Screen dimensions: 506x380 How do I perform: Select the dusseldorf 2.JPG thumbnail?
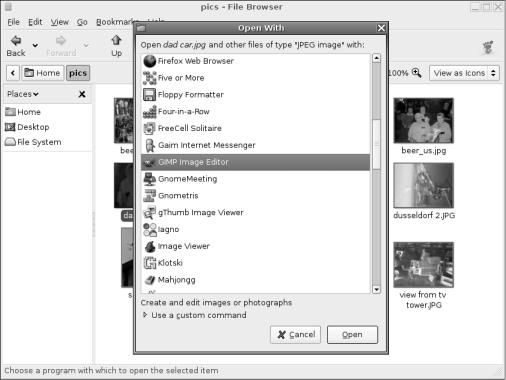point(423,185)
